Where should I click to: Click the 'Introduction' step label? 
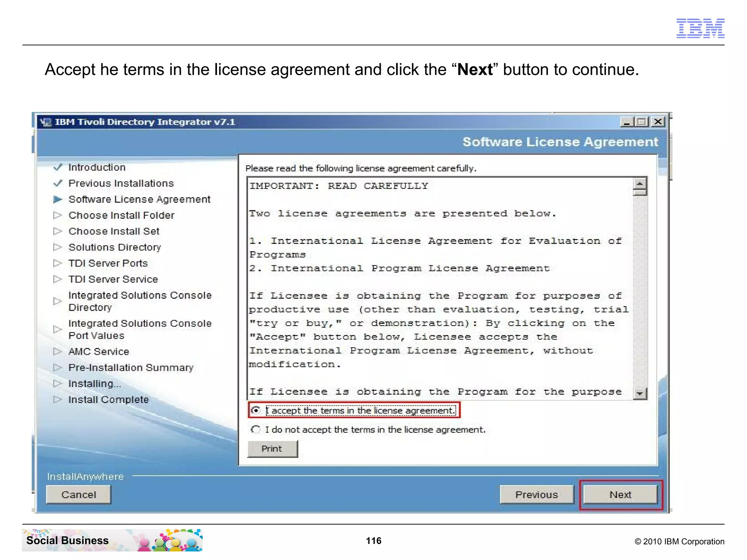[x=97, y=167]
